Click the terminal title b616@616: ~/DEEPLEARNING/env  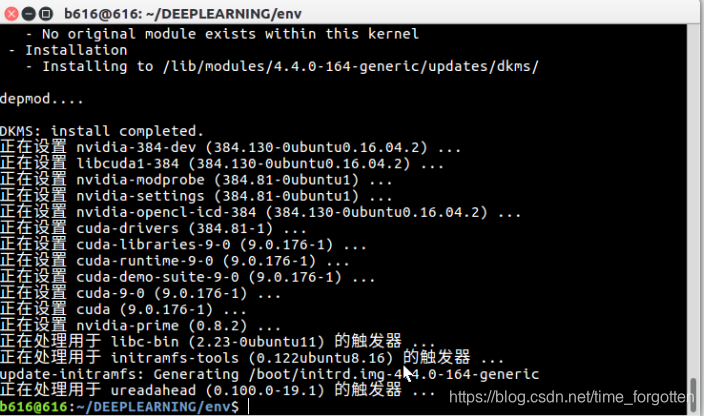pos(183,14)
